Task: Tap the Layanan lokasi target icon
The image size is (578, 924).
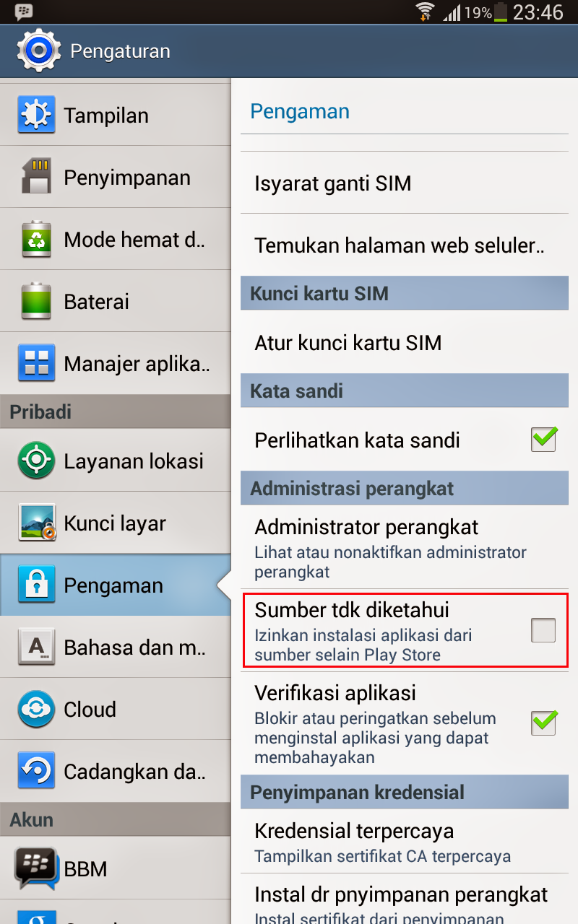Action: (x=36, y=461)
